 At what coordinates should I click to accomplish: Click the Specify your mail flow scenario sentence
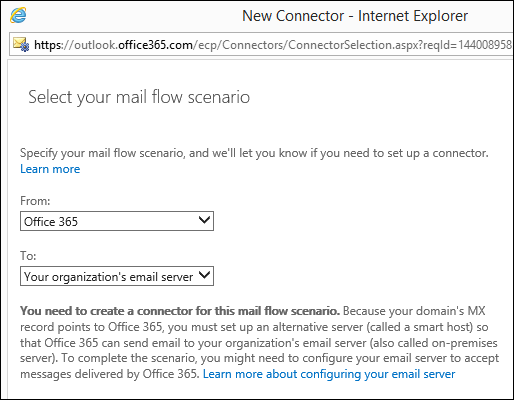(254, 153)
